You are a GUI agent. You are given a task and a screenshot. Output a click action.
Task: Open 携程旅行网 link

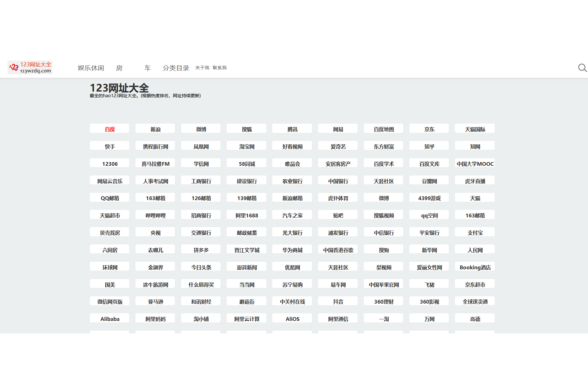[155, 146]
